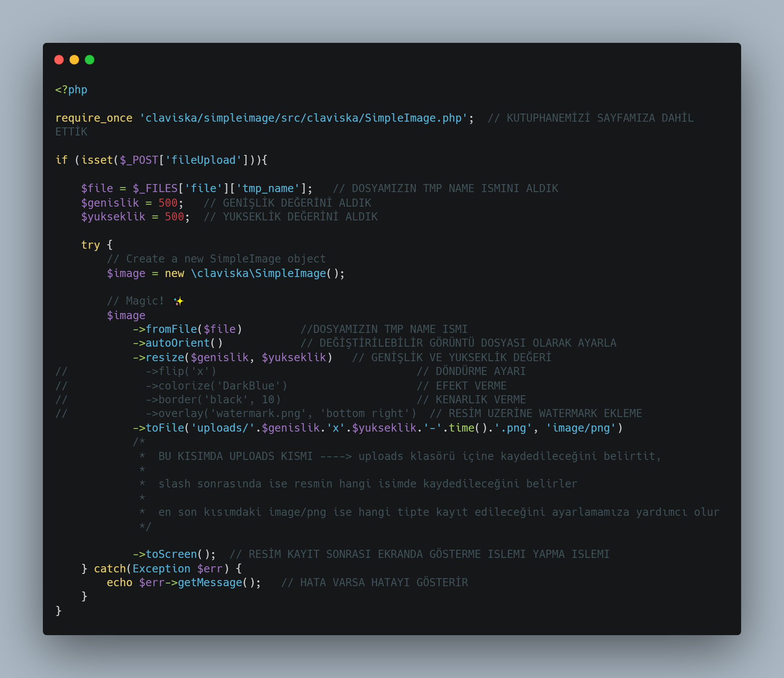Click the autoOrient method call

pyautogui.click(x=178, y=343)
